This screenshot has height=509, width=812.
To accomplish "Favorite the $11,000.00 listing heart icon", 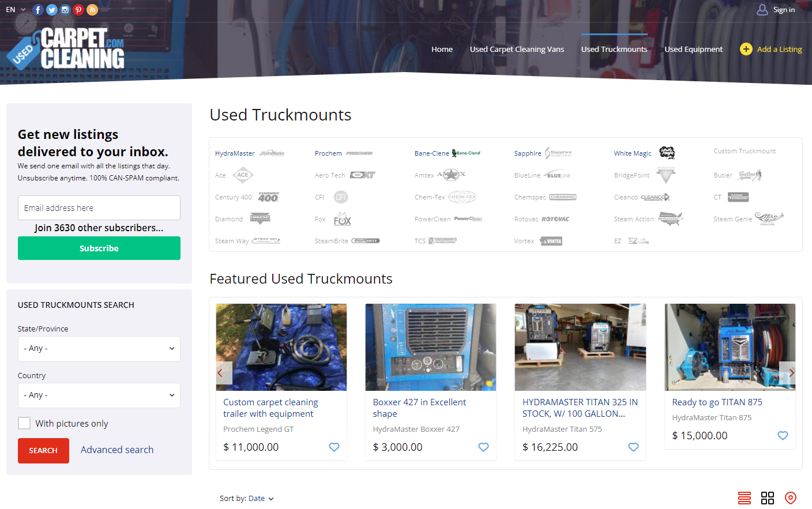I will pyautogui.click(x=334, y=447).
